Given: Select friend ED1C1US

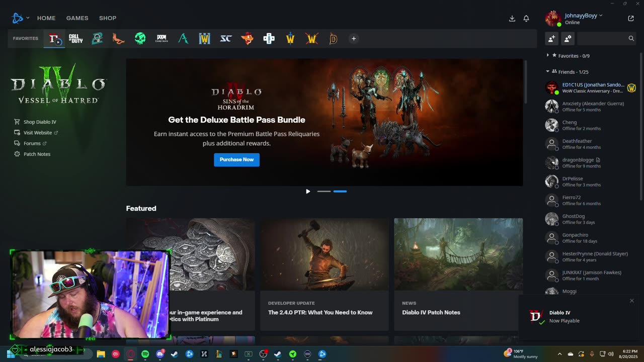Looking at the screenshot, I should click(591, 87).
